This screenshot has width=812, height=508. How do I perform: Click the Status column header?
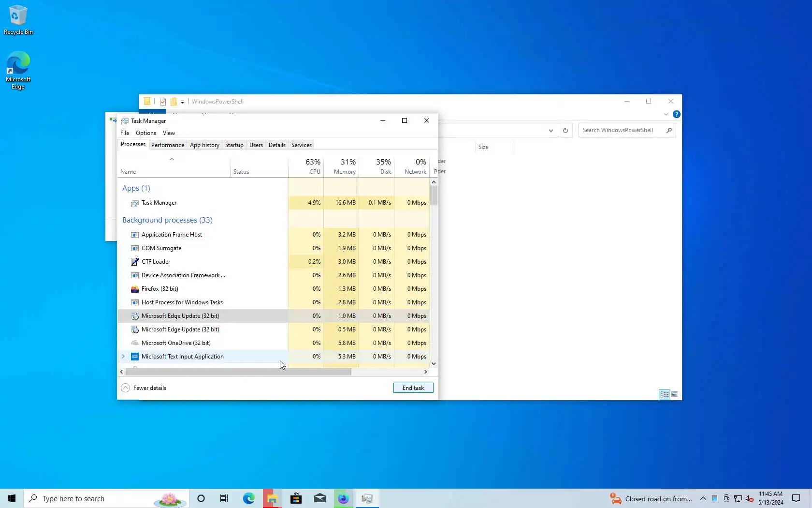tap(259, 166)
